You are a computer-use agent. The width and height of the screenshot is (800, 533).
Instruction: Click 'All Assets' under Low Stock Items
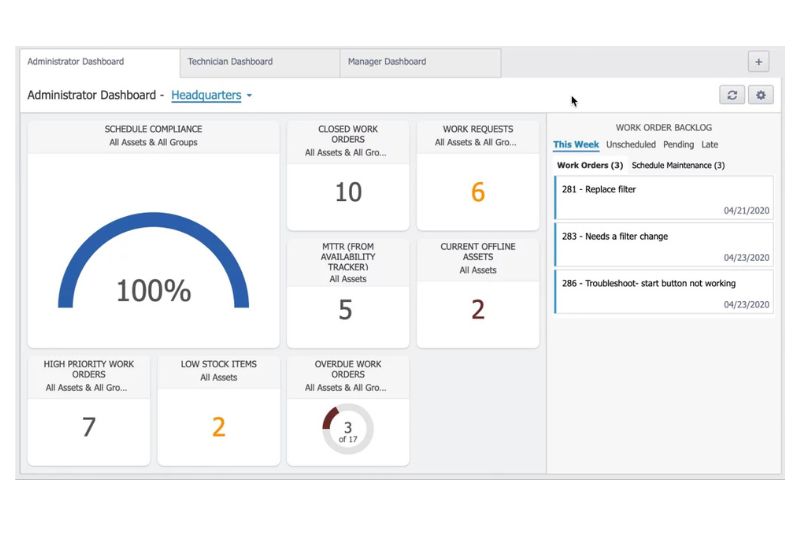[219, 377]
